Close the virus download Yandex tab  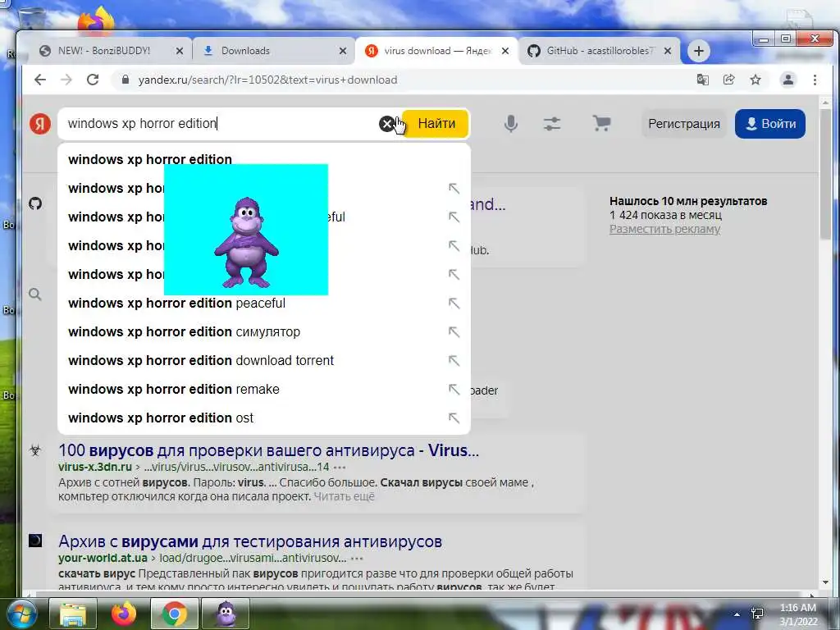click(x=505, y=51)
